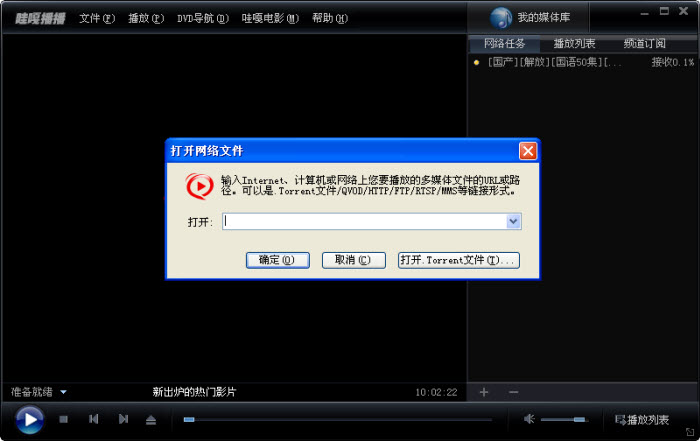Adjust the volume slider

(564, 420)
